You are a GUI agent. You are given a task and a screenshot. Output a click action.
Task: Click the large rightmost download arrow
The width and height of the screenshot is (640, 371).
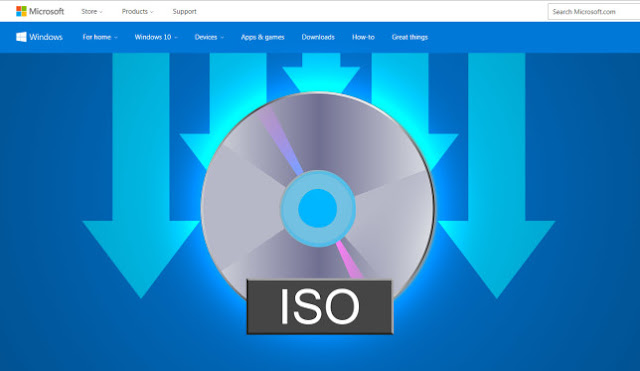pyautogui.click(x=496, y=176)
